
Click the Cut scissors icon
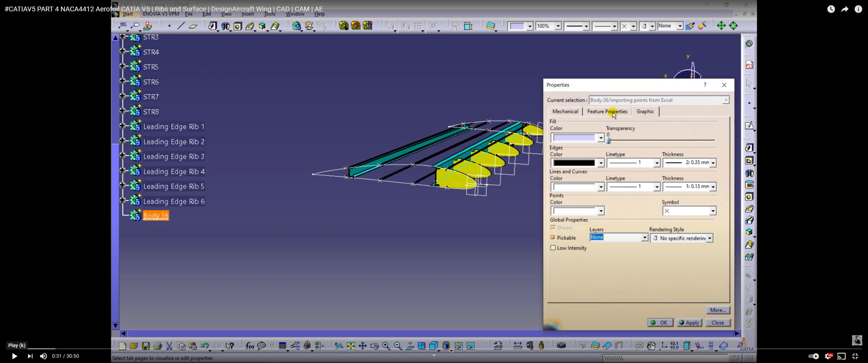(169, 346)
